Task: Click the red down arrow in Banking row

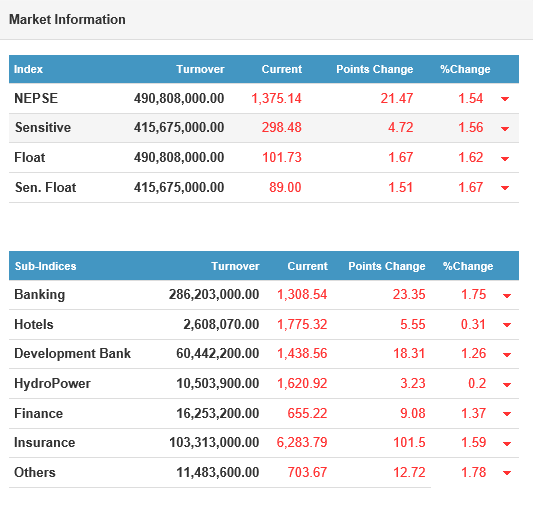Action: pyautogui.click(x=507, y=296)
